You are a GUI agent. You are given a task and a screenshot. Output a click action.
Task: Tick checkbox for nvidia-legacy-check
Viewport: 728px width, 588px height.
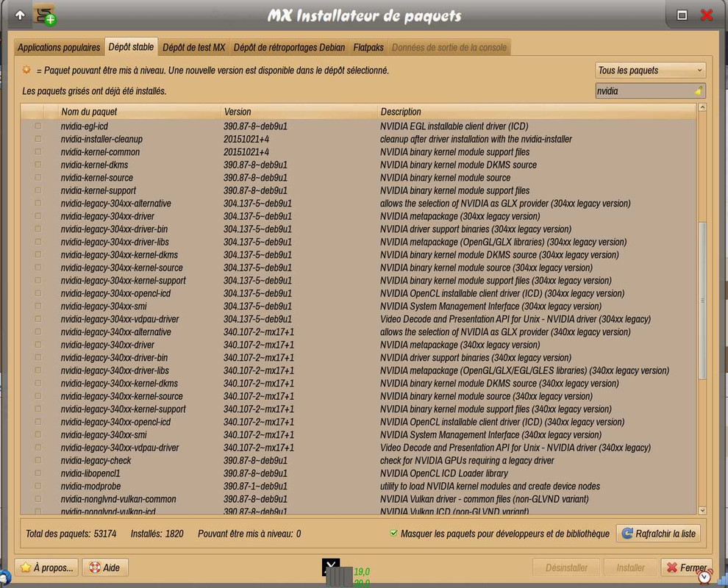coord(38,460)
